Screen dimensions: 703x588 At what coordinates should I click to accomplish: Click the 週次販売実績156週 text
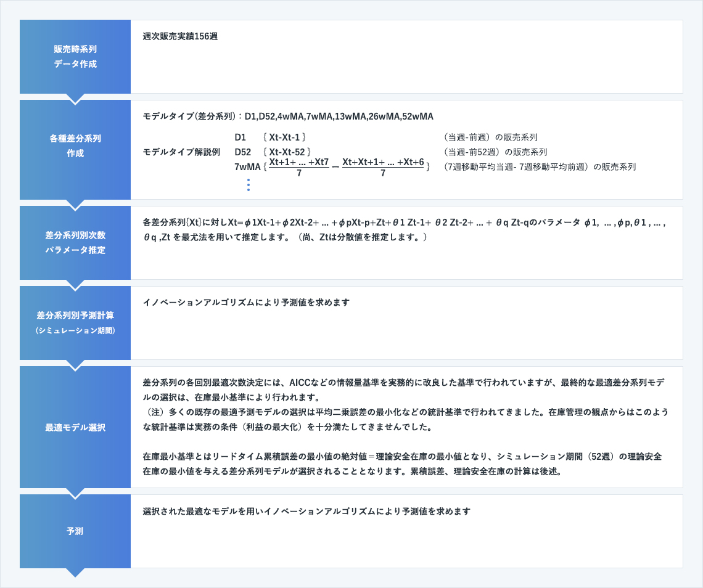pos(180,36)
